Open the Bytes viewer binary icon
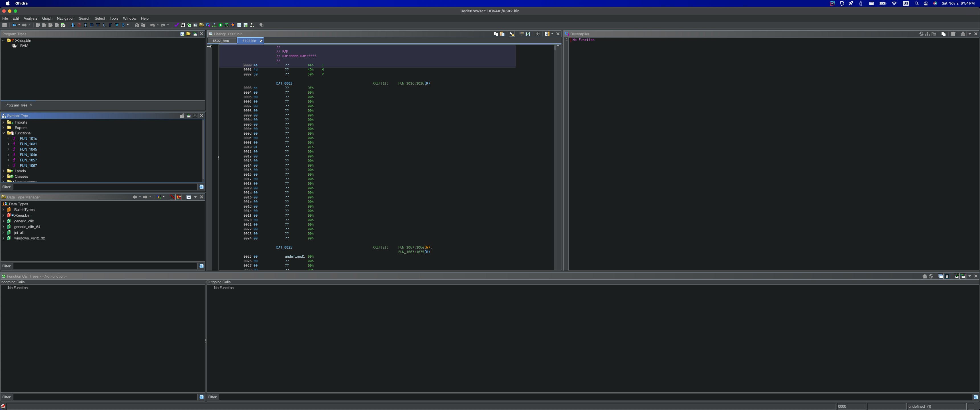 (x=183, y=25)
